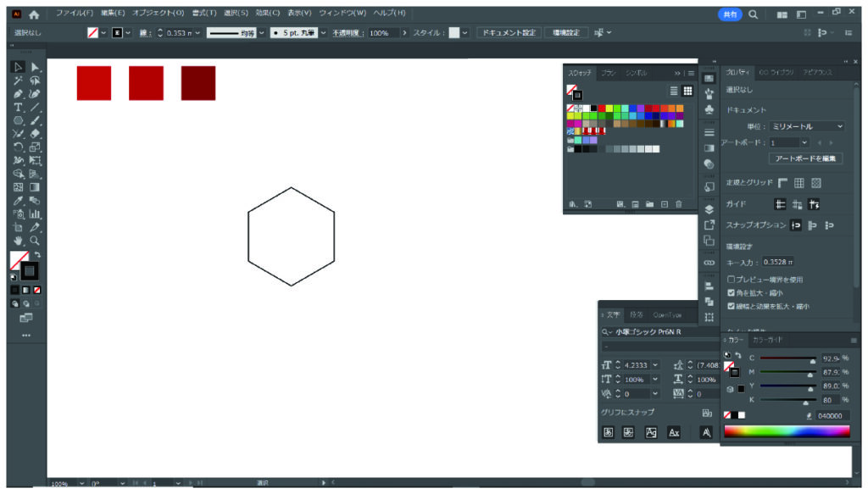This screenshot has width=868, height=494.
Task: Toggle the ruler display icon
Action: (x=782, y=182)
